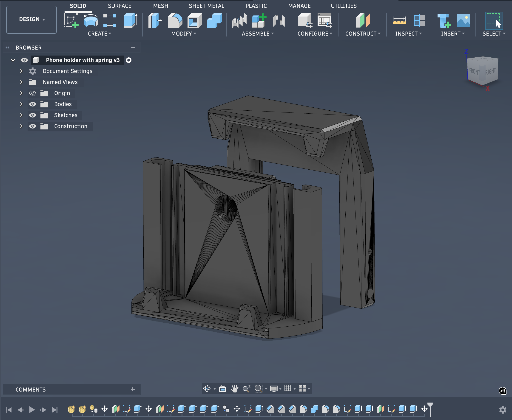
Task: Click the Joint tool in Assemble
Action: [279, 21]
